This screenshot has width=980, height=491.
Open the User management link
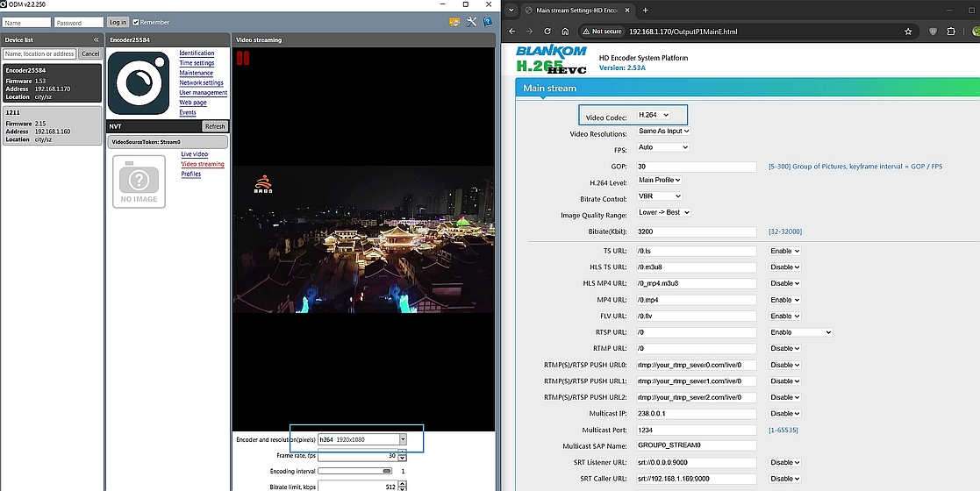204,93
